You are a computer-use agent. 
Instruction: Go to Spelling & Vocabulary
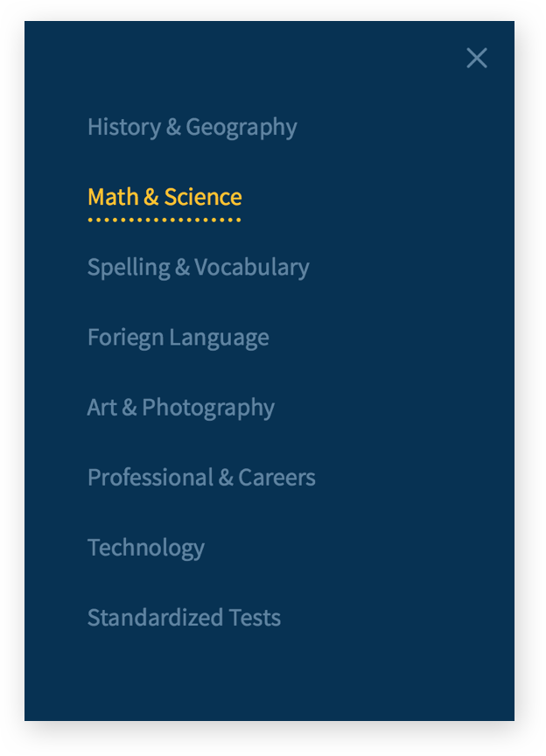[x=198, y=267]
